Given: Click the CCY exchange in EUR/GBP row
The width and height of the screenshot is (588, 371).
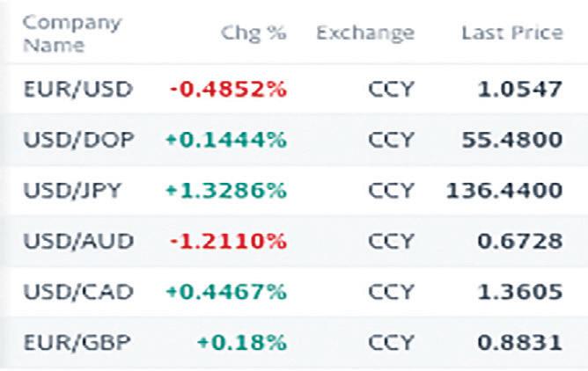Looking at the screenshot, I should pos(391,342).
